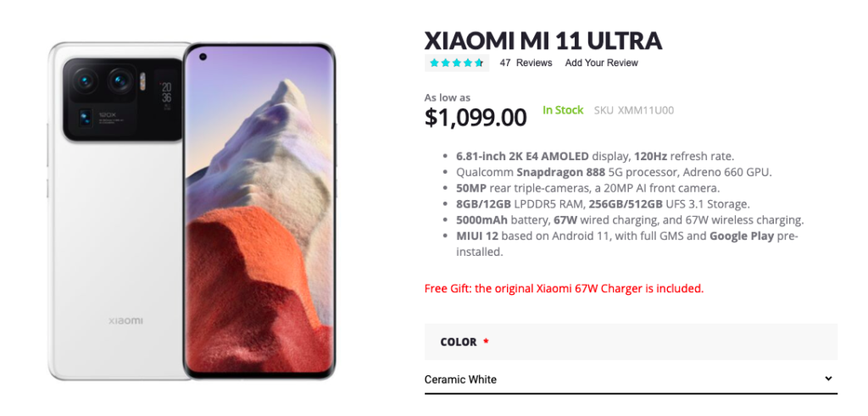Click the Xiaomi logo on the phone back

[125, 321]
